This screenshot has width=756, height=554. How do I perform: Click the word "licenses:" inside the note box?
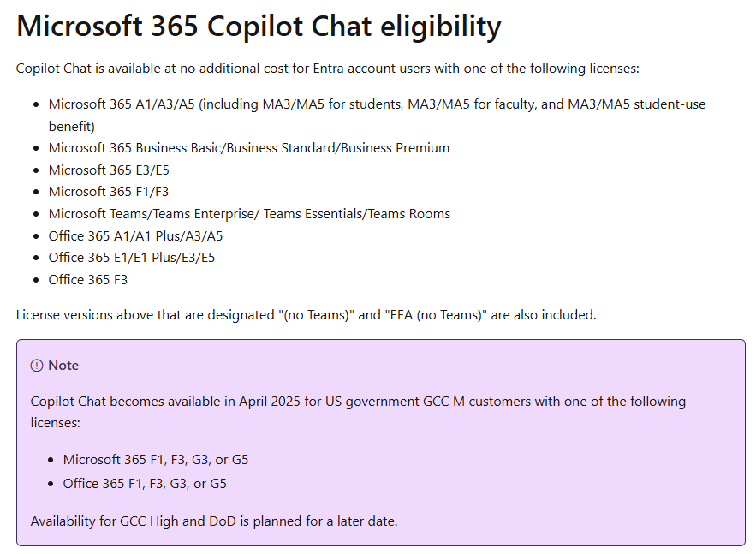click(x=56, y=423)
